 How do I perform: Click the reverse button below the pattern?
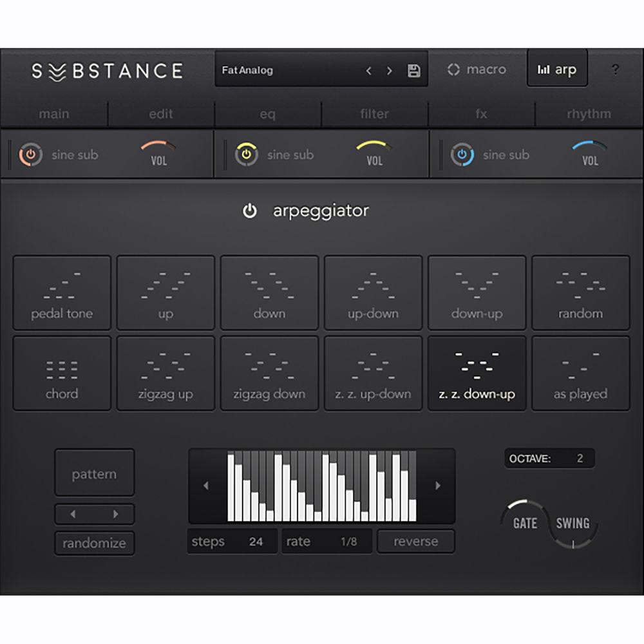[x=415, y=541]
